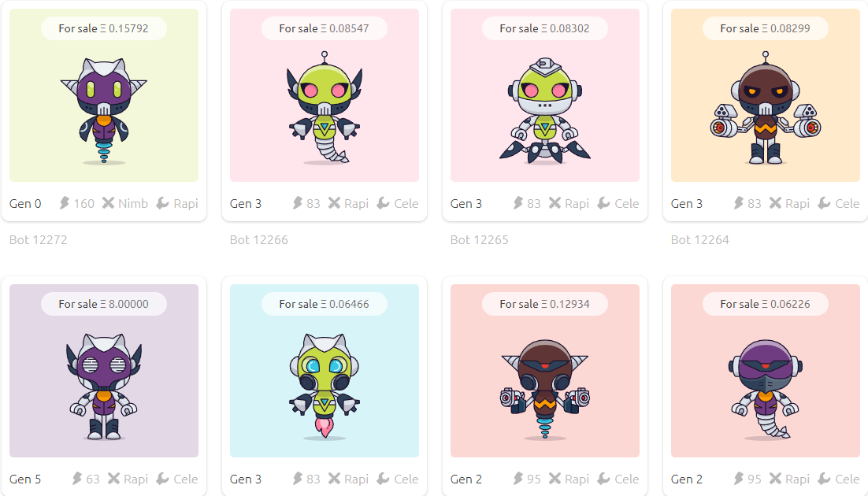The image size is (868, 496).
Task: Click the Bot 12272 label
Action: [38, 239]
